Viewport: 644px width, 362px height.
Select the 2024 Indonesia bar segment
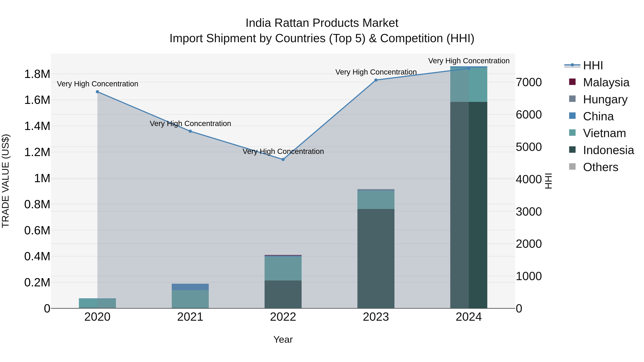coord(469,205)
